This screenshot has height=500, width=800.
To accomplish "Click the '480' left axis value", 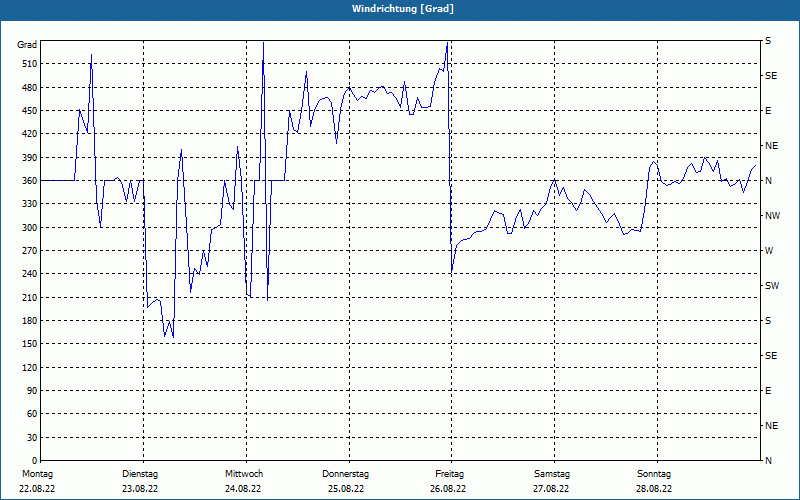I will [30, 88].
